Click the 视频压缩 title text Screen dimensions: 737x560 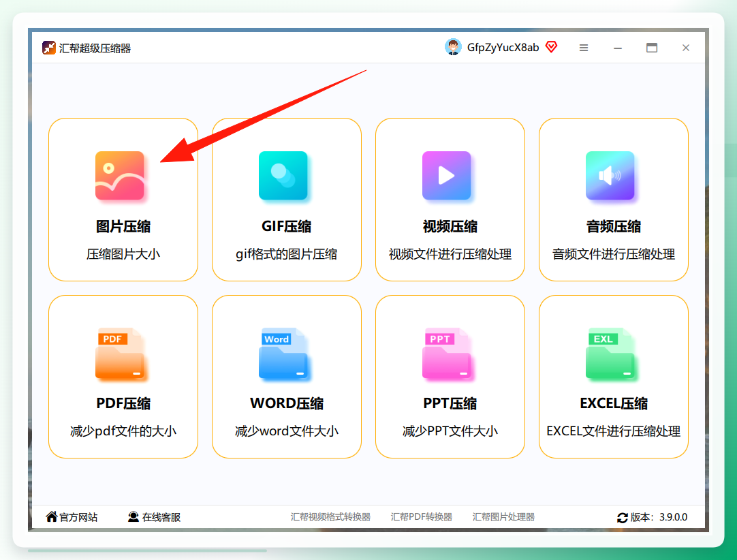click(x=450, y=227)
